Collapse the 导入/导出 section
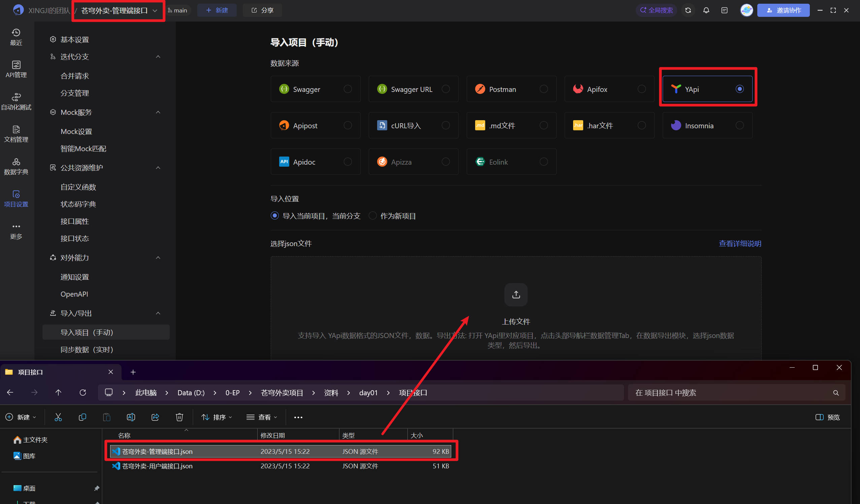 (x=158, y=313)
